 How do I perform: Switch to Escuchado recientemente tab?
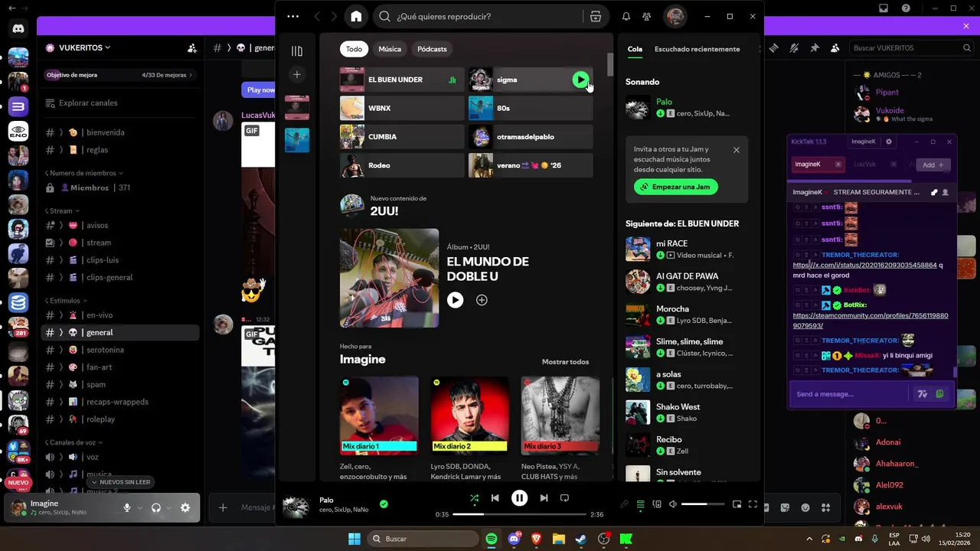[x=697, y=49]
